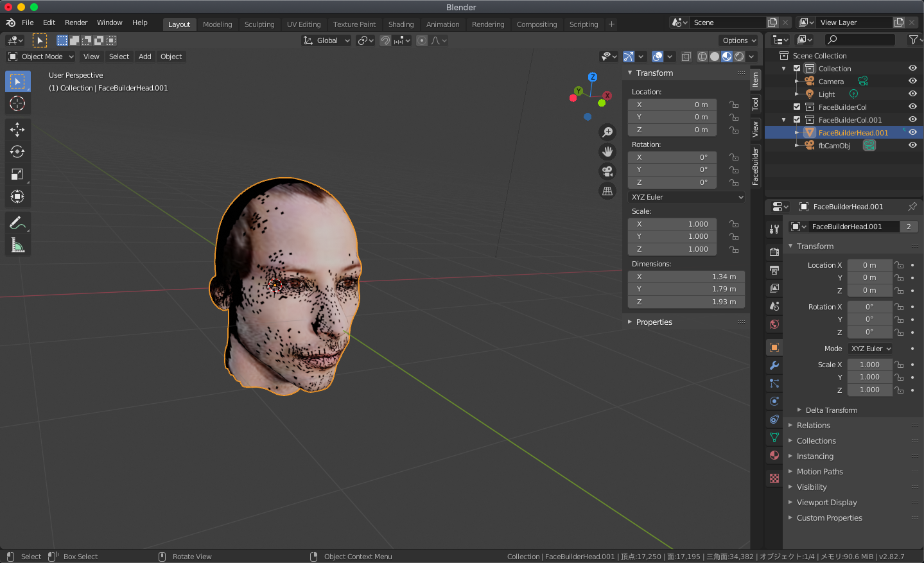Switch to the Sculpting workspace tab

(259, 24)
